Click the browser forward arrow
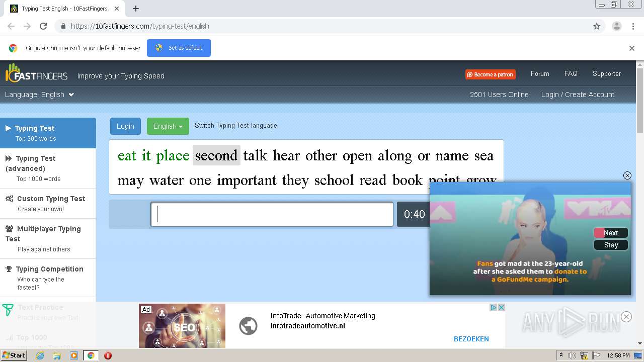Screen dimensions: 644x362 pos(27,26)
